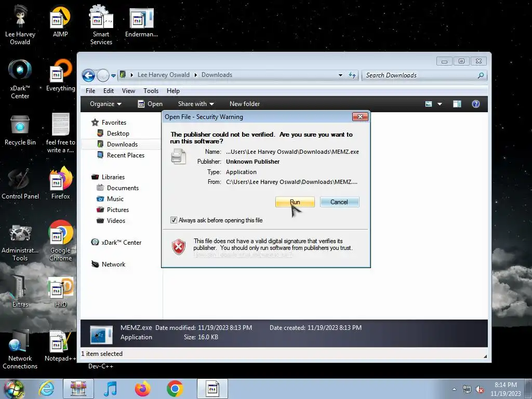
Task: Open the 'feel free to write a r...' text file
Action: (x=60, y=133)
